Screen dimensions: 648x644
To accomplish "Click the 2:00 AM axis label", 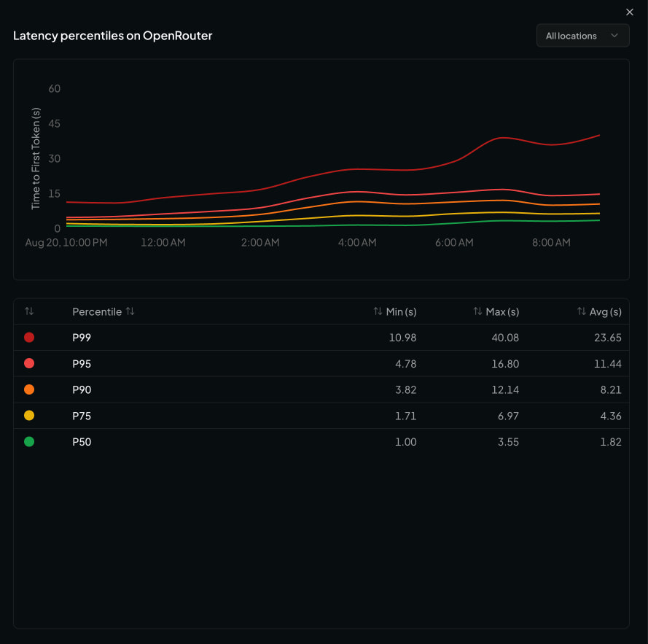I will (260, 242).
